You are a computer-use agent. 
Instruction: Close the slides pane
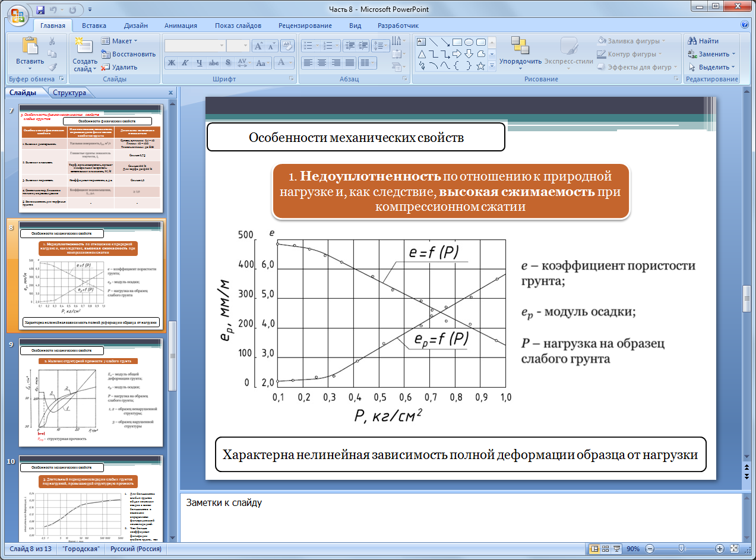(170, 93)
